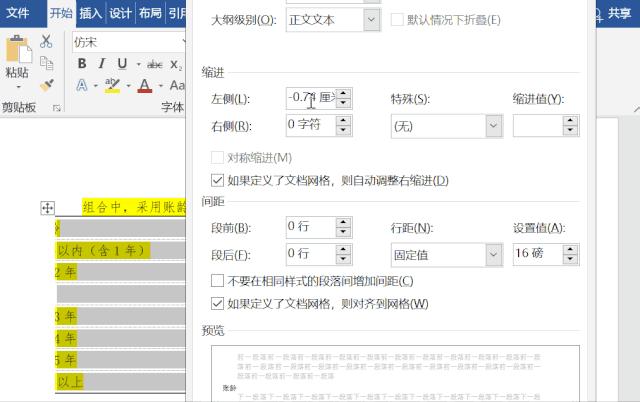Click the 左侧 indent value field

[x=311, y=98]
